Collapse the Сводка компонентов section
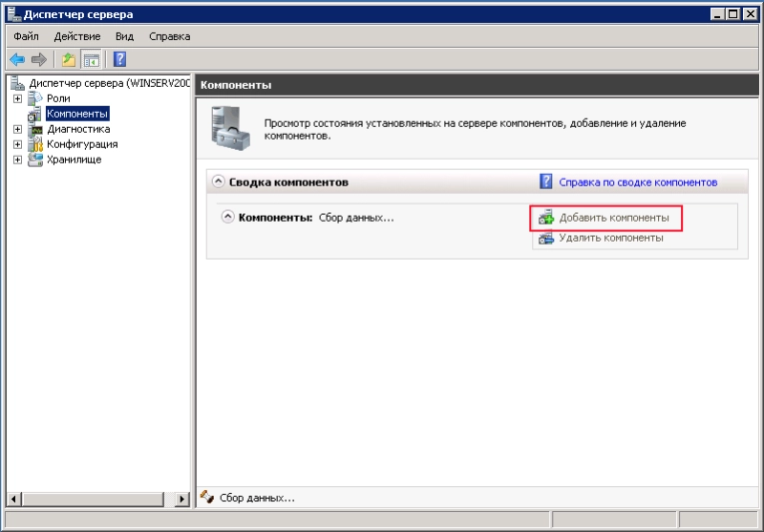This screenshot has width=764, height=532. pyautogui.click(x=219, y=182)
